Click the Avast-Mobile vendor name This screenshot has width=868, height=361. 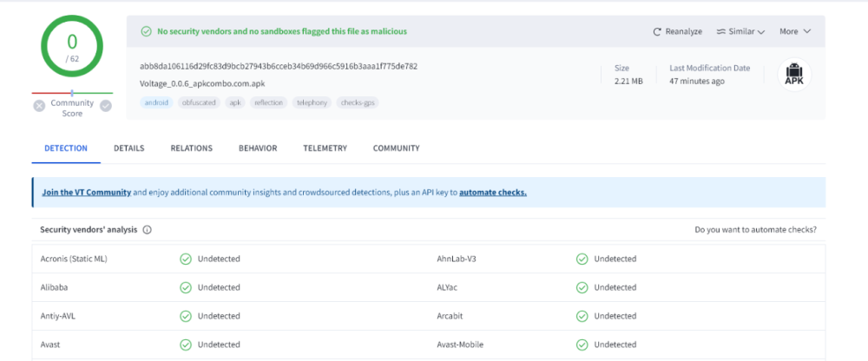(x=460, y=345)
